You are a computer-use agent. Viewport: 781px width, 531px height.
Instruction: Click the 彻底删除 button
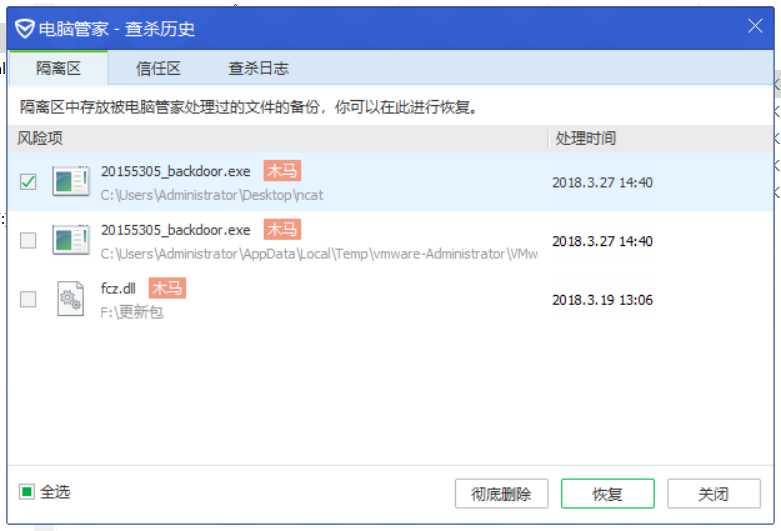tap(501, 494)
